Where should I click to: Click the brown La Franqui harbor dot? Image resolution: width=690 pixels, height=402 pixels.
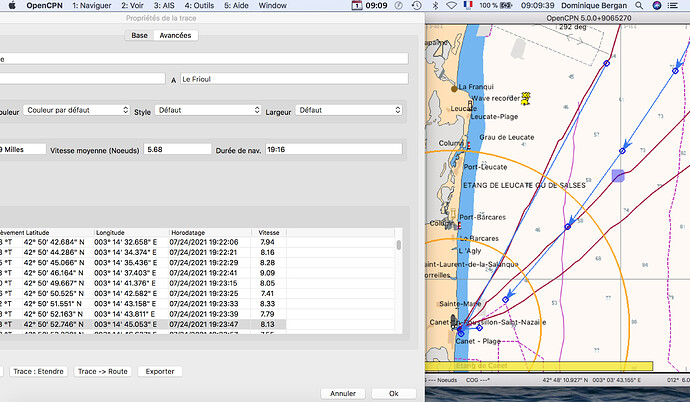[454, 89]
